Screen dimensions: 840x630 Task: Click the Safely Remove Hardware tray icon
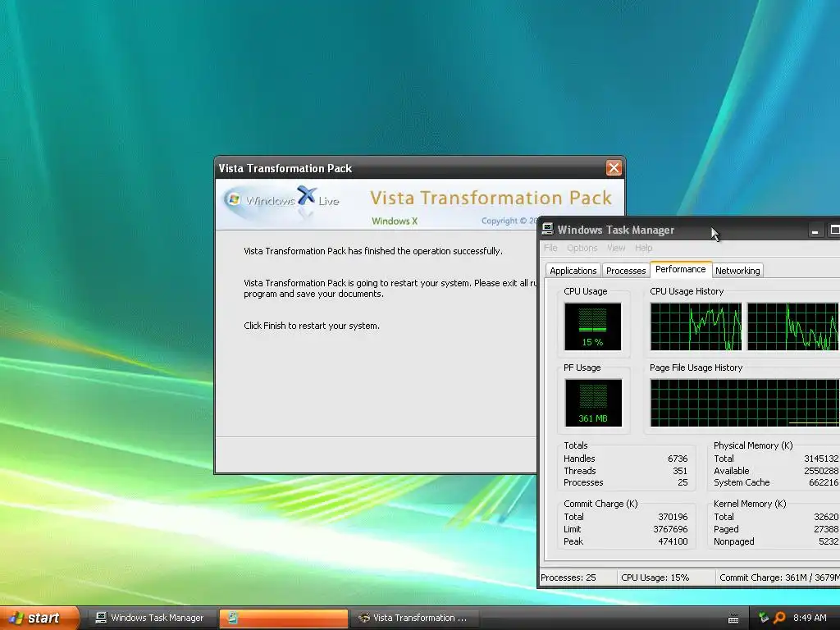(764, 618)
